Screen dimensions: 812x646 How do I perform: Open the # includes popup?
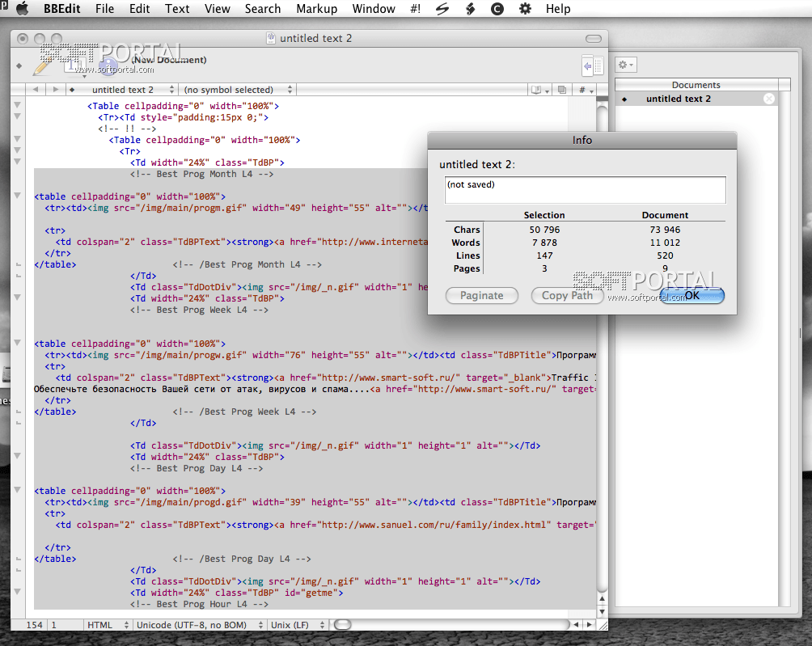586,90
